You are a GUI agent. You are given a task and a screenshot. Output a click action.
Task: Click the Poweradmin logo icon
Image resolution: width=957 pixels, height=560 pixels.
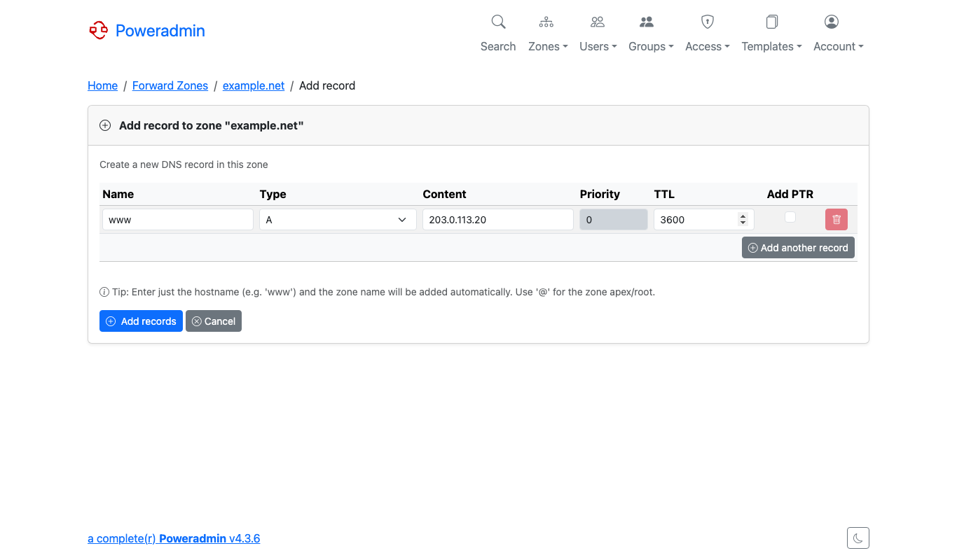(98, 30)
